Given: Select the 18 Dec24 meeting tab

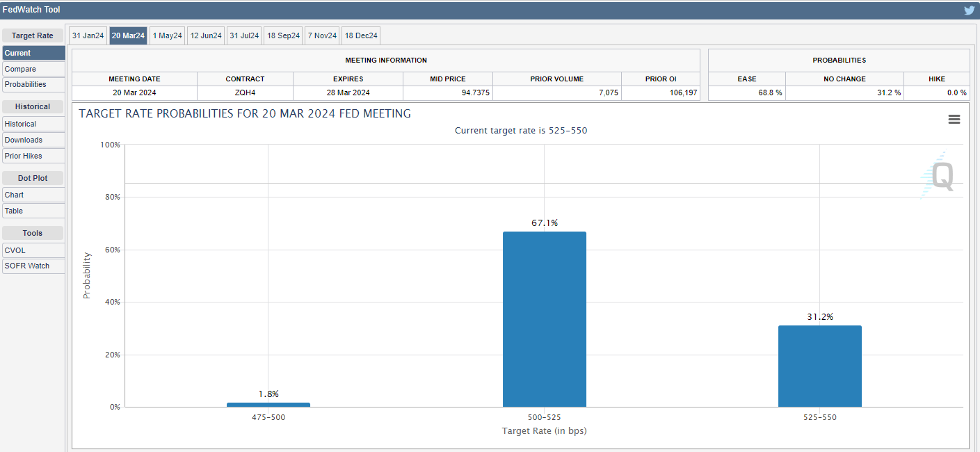Looking at the screenshot, I should click(x=361, y=35).
